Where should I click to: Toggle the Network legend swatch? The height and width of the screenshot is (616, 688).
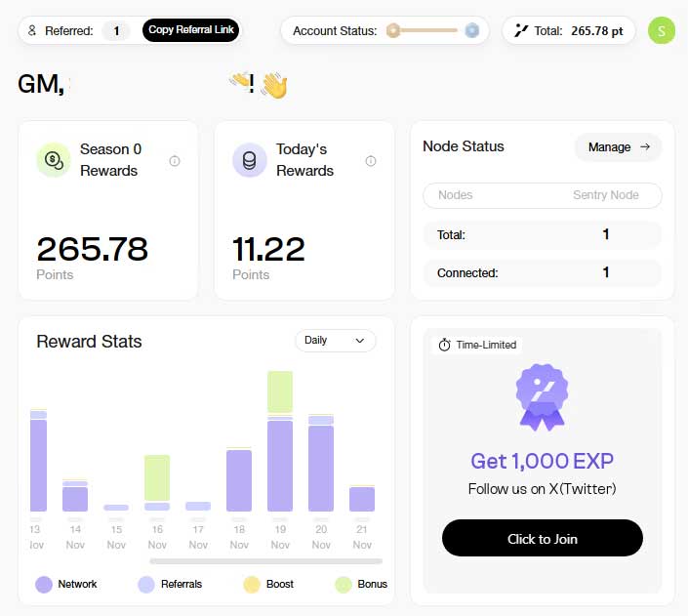(x=44, y=585)
